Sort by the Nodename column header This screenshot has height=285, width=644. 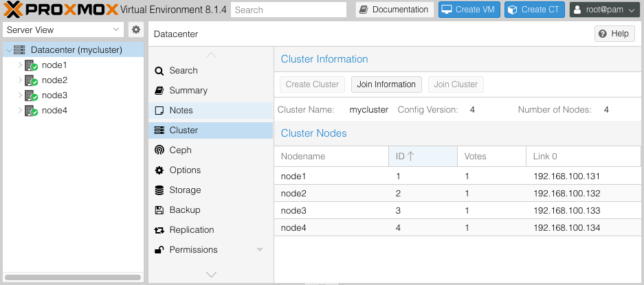[x=331, y=157]
